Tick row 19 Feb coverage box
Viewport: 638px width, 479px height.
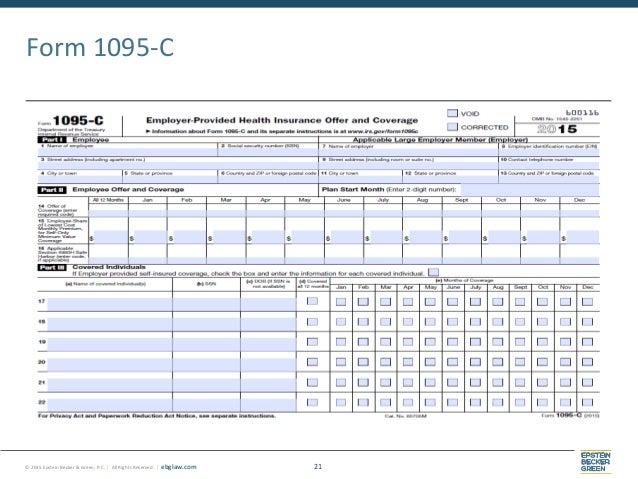363,342
